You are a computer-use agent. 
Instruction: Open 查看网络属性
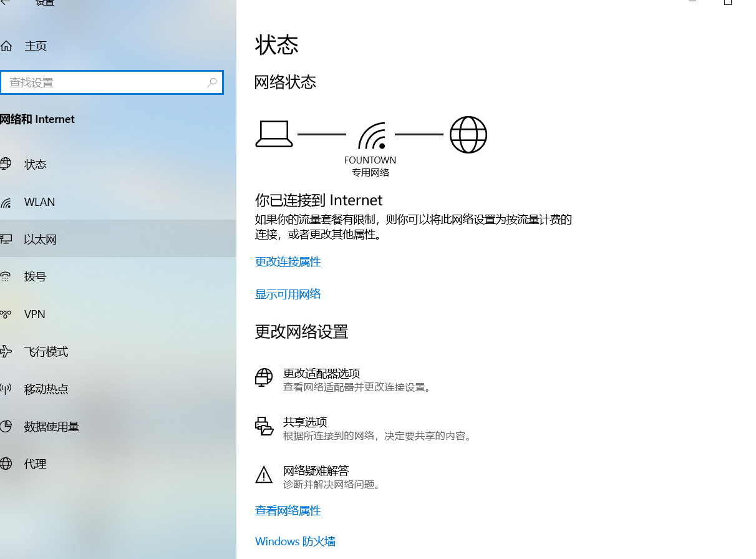point(288,510)
